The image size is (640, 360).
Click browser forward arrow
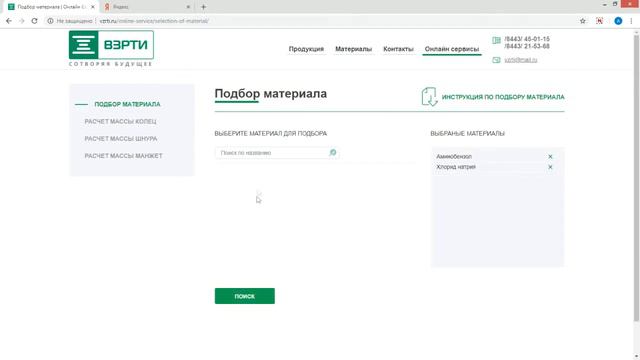22,21
